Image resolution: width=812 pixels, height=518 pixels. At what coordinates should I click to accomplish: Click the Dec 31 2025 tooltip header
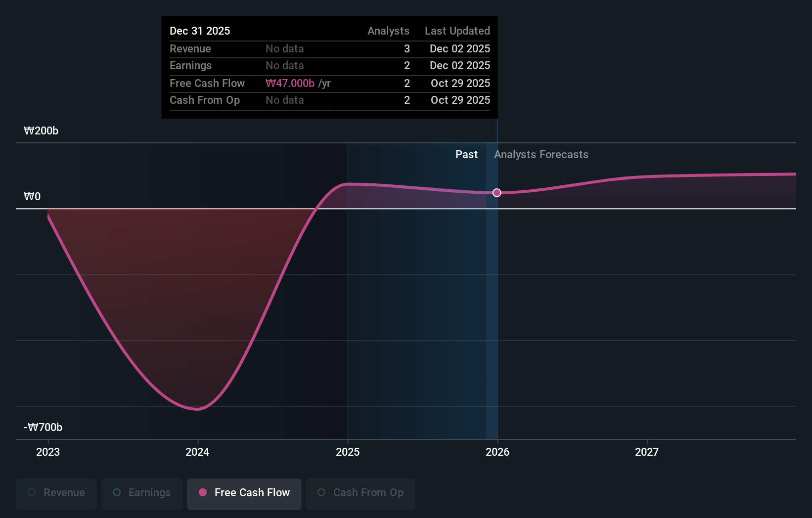coord(200,30)
